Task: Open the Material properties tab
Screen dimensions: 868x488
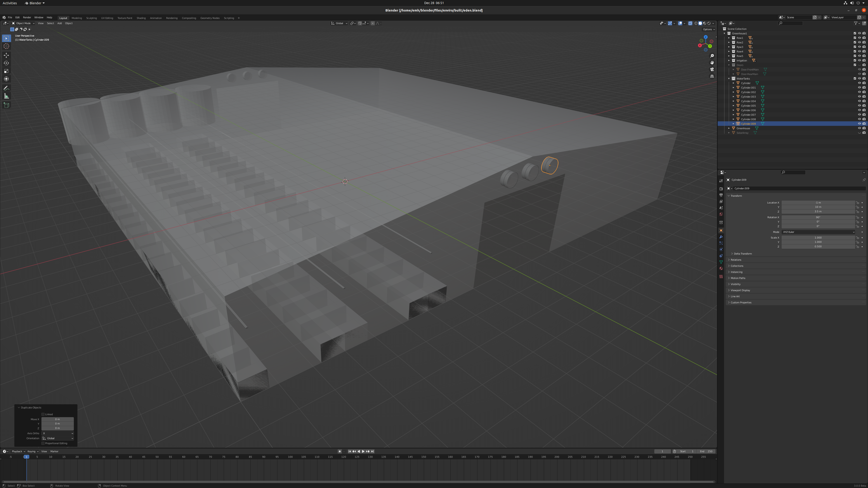Action: coord(721,268)
